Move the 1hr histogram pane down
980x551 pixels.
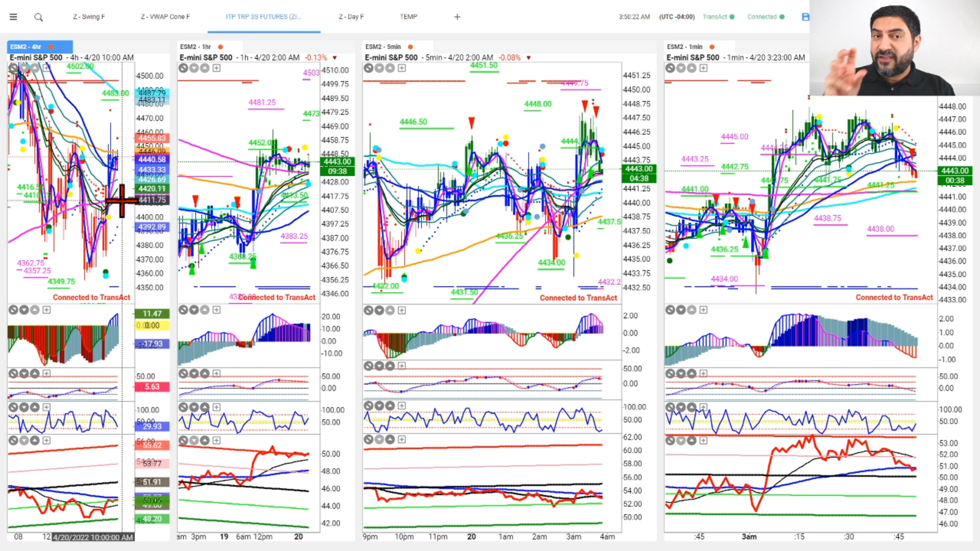pos(194,310)
